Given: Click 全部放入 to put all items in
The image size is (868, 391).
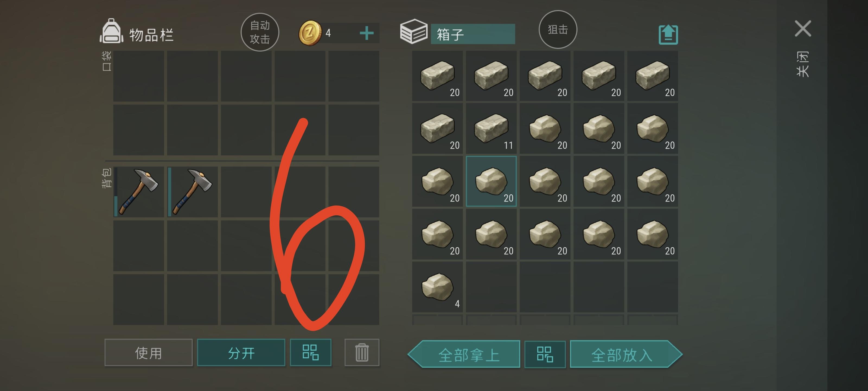Looking at the screenshot, I should [x=626, y=354].
